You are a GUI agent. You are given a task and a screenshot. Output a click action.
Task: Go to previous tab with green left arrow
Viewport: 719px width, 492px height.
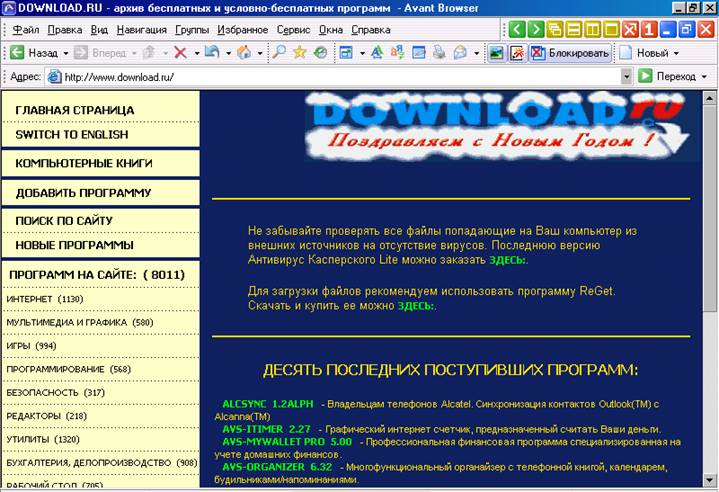517,30
